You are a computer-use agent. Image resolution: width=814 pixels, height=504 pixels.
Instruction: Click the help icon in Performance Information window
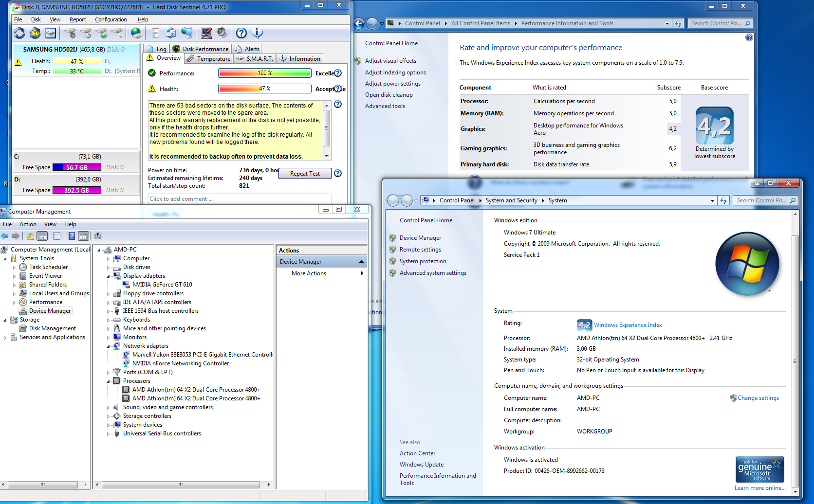pos(749,37)
